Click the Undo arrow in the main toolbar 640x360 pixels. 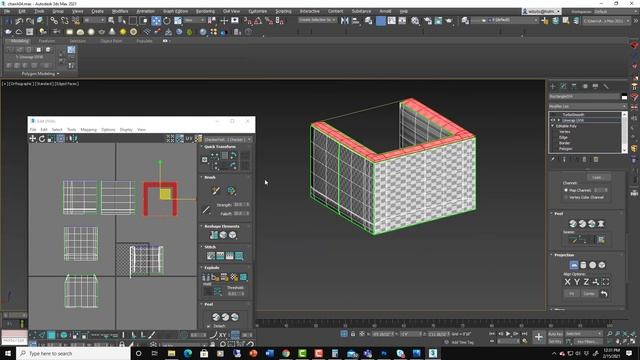click(x=19, y=20)
